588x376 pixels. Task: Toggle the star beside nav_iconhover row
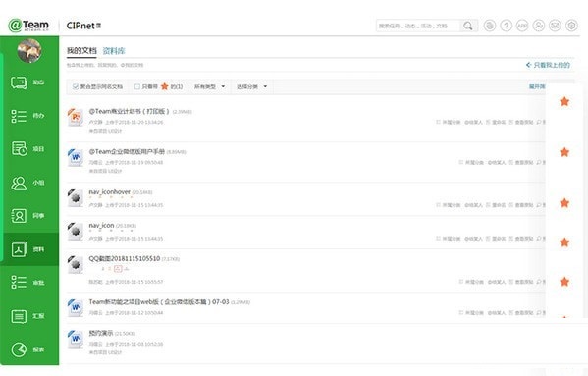point(564,203)
